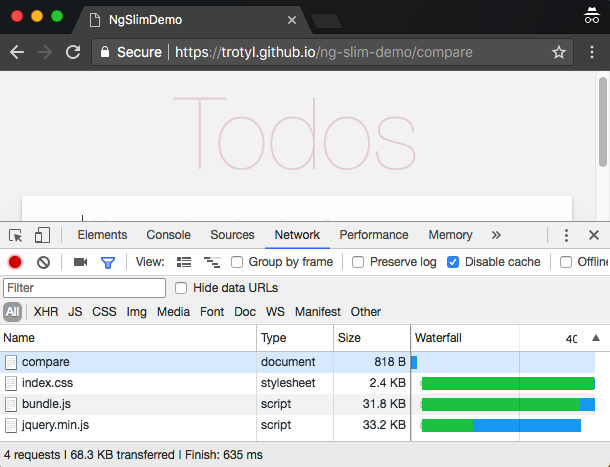Screen dimensions: 610x467
Task: Click the Secure padlock icon
Action: click(x=105, y=52)
